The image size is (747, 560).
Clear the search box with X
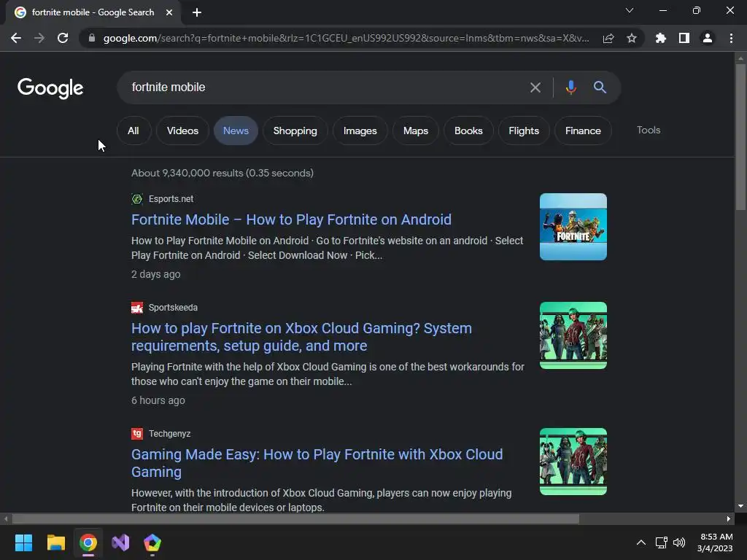pyautogui.click(x=535, y=87)
